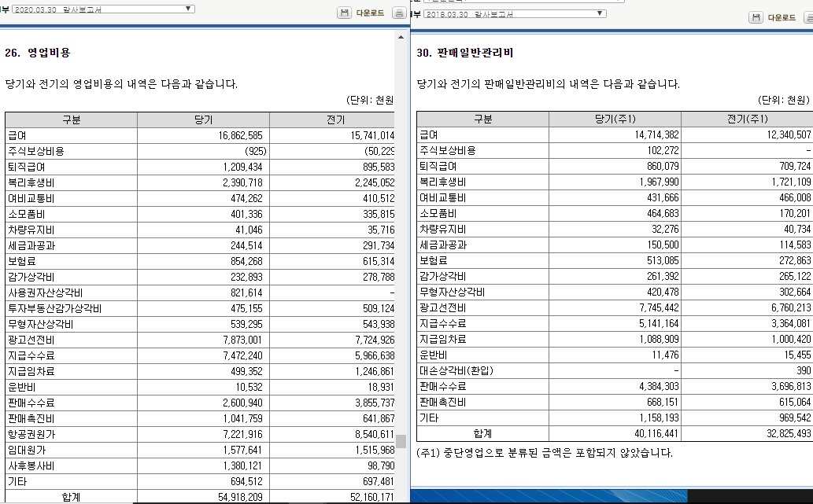Click the value 8,540,611

375,434
